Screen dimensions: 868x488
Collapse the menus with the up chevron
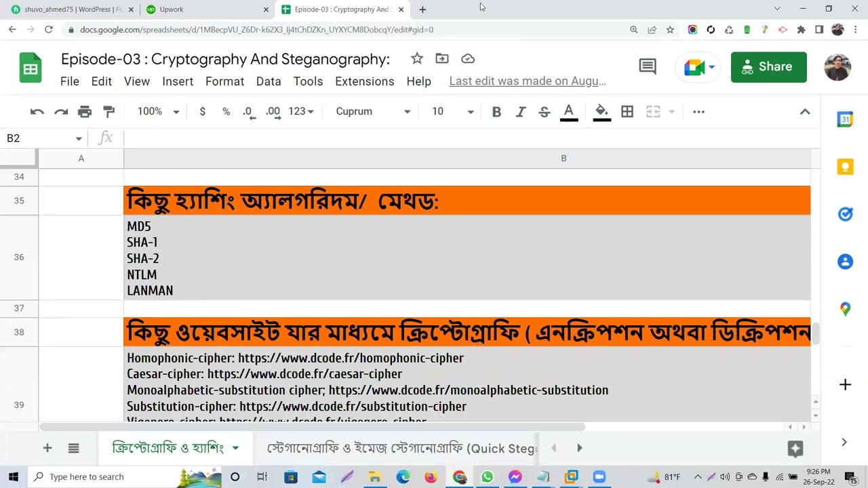pyautogui.click(x=805, y=112)
